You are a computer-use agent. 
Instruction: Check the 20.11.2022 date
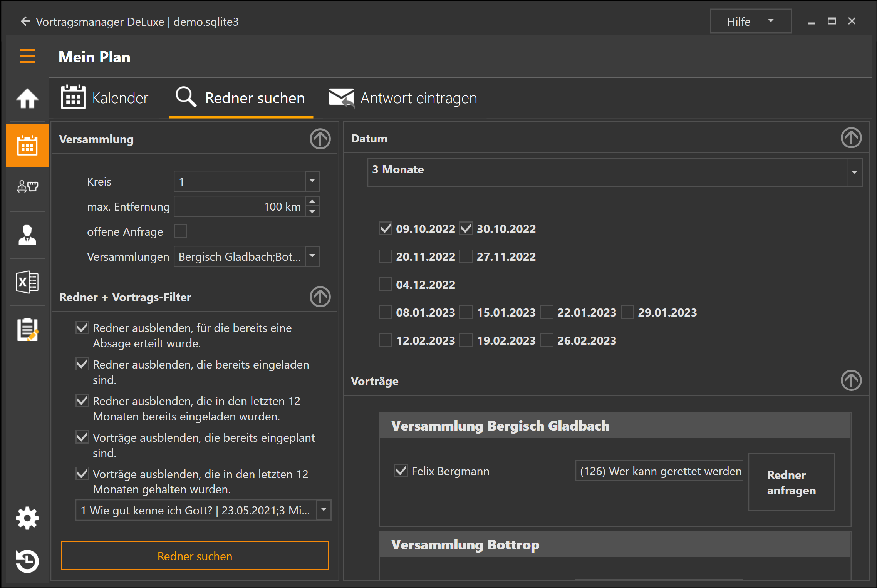(386, 256)
